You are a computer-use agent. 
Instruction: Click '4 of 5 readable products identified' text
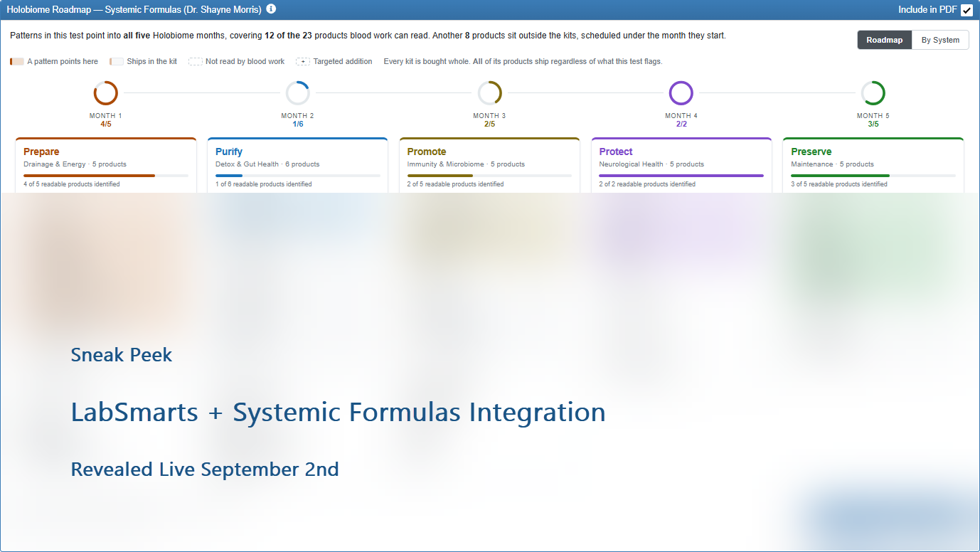pos(72,184)
